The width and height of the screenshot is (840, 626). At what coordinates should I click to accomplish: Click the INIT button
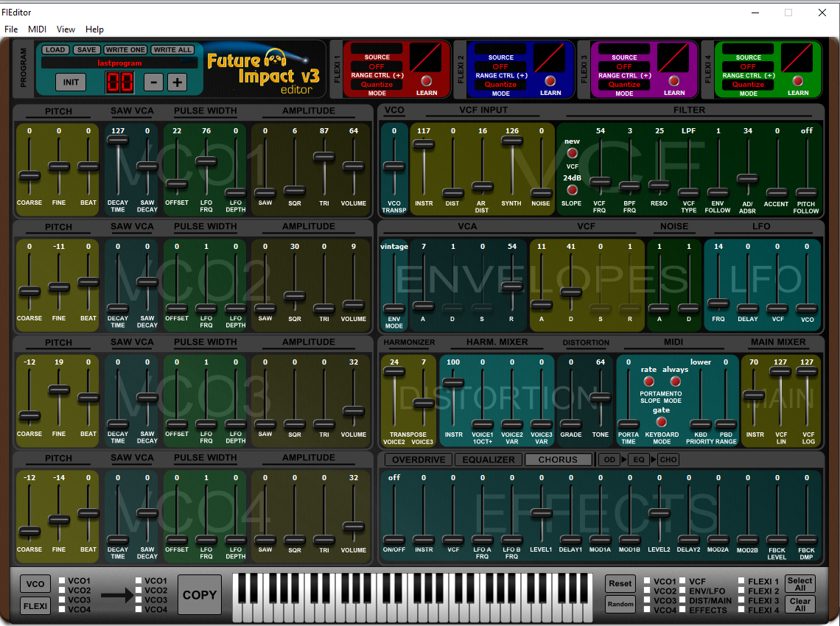[x=71, y=82]
